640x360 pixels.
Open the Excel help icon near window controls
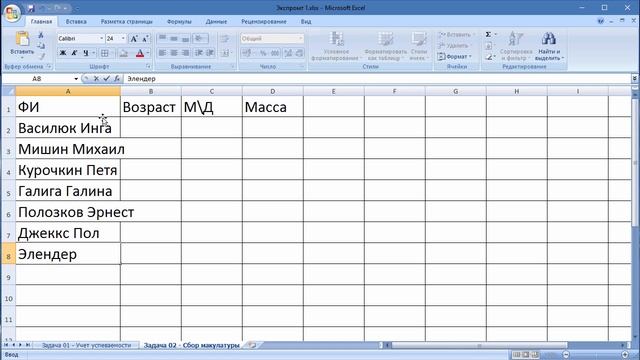[600, 21]
